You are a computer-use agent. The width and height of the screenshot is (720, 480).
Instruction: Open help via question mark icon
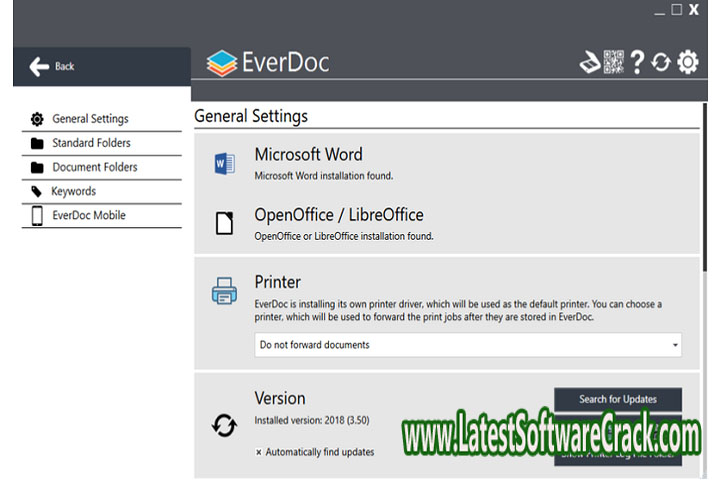coord(637,63)
